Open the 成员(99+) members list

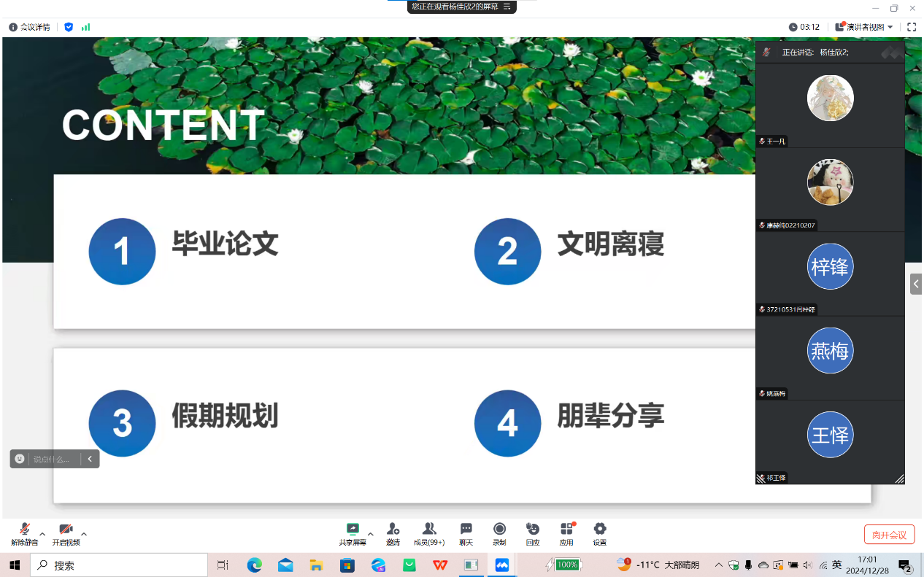tap(429, 530)
